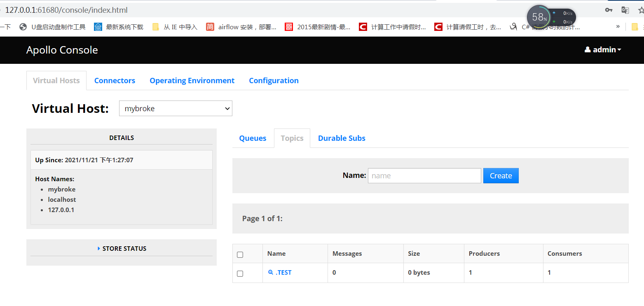Open the U盘启动盘制作工具 bookmark
The width and height of the screenshot is (644, 306).
(x=53, y=27)
